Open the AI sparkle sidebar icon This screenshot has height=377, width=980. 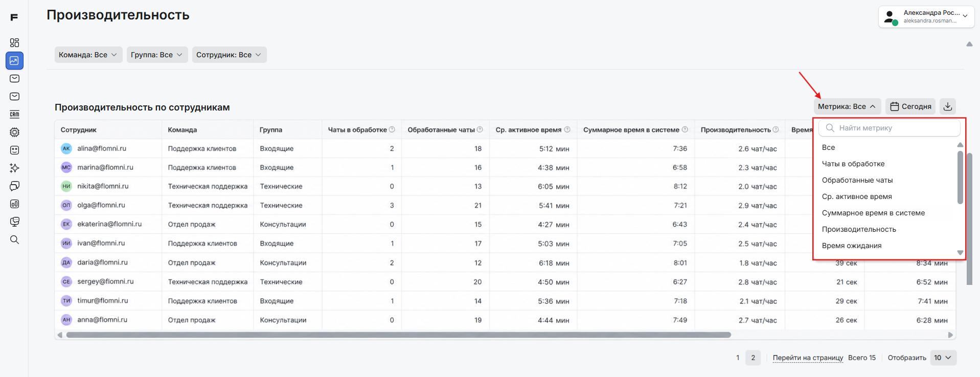pos(14,168)
